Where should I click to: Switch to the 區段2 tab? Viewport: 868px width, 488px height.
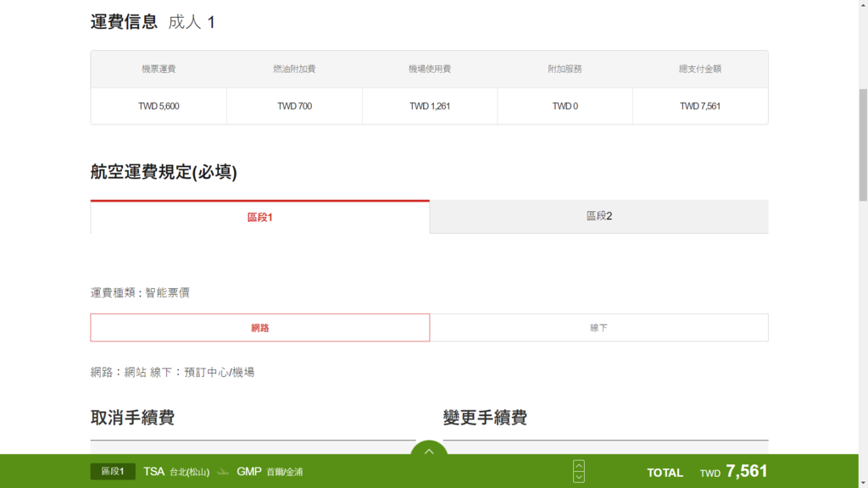click(599, 216)
